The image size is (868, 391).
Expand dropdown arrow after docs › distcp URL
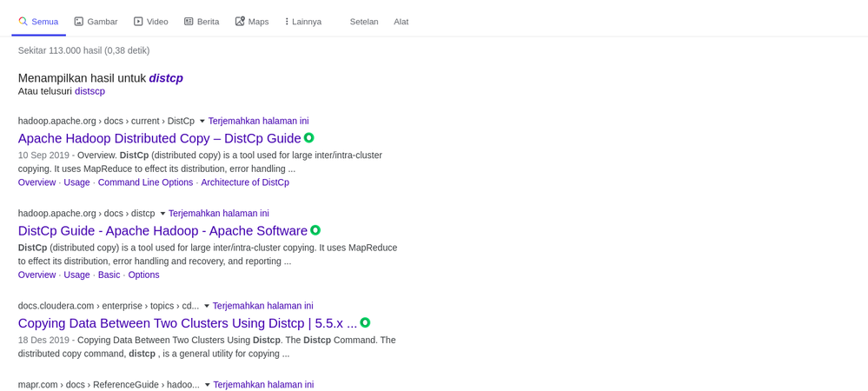[x=162, y=214]
